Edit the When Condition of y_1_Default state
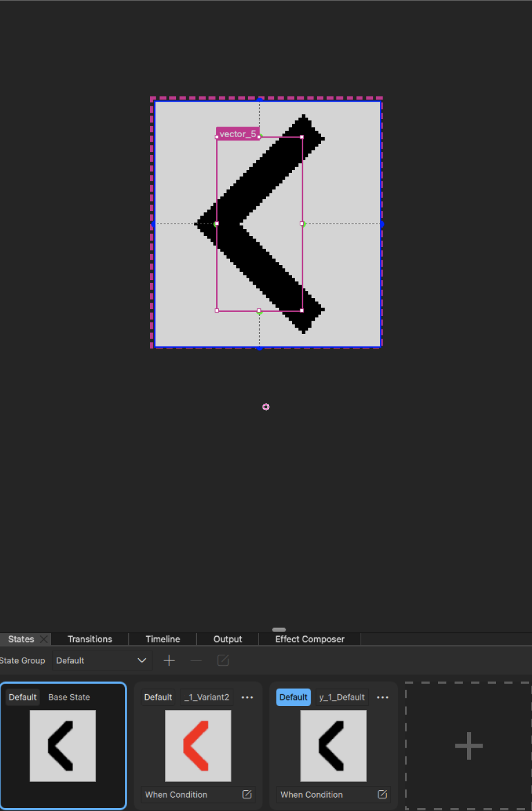532x811 pixels. pyautogui.click(x=382, y=794)
